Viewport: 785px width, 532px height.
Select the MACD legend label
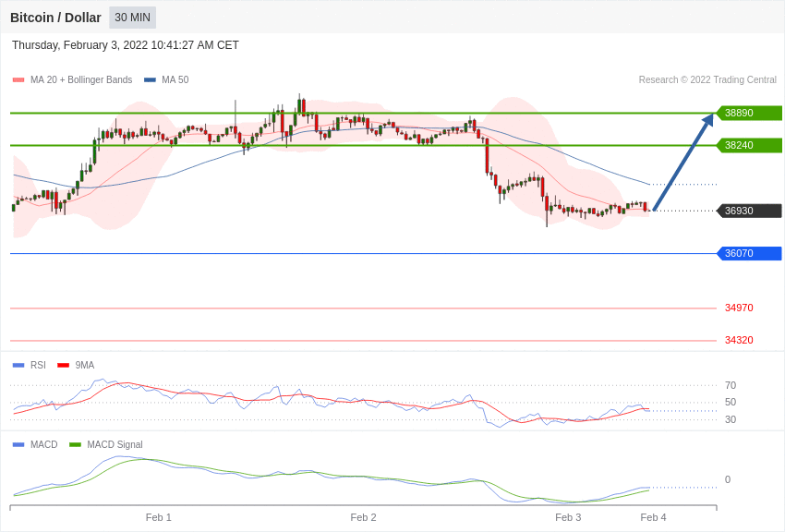(44, 444)
